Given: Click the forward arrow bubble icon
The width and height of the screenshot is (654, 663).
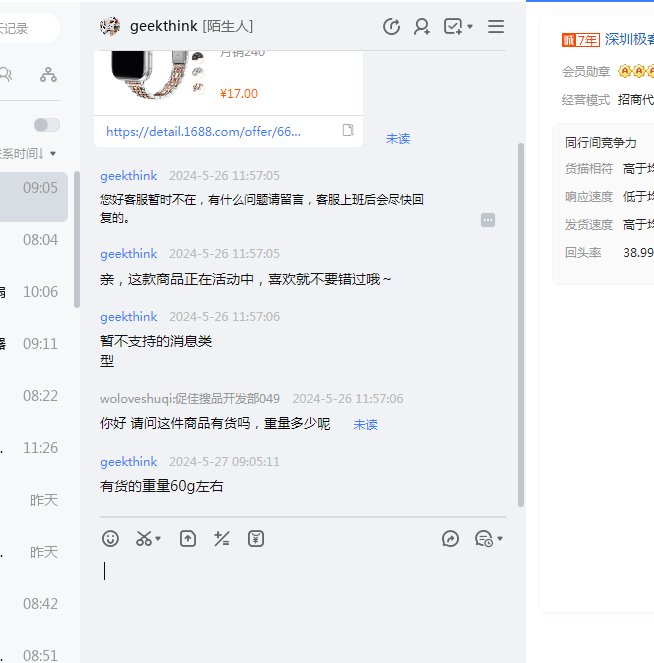Looking at the screenshot, I should coord(451,539).
